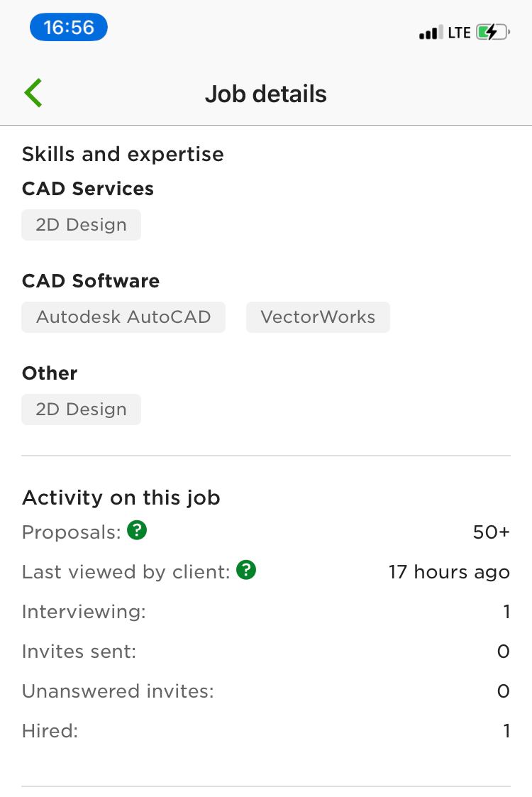Select the Autodesk AutoCAD skill tag
This screenshot has height=797, width=532.
(123, 317)
